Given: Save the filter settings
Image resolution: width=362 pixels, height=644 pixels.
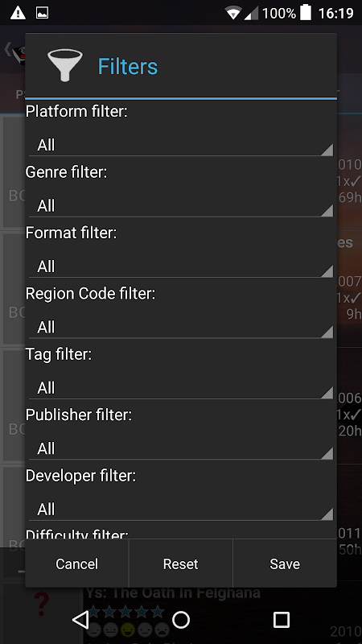Looking at the screenshot, I should click(285, 563).
